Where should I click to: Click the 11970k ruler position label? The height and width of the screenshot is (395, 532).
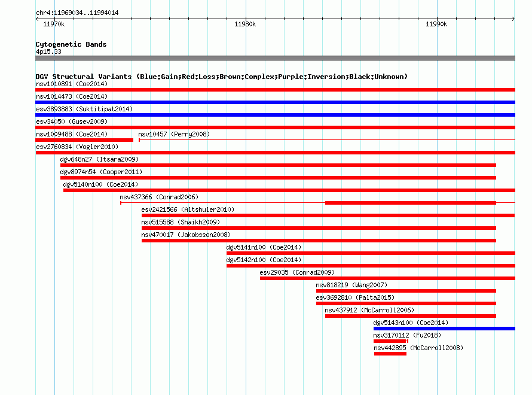pyautogui.click(x=54, y=24)
